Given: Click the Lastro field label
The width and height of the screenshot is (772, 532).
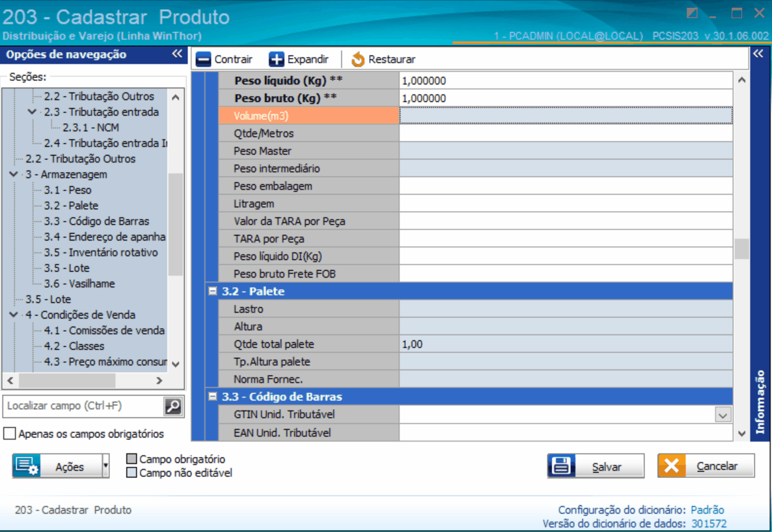Looking at the screenshot, I should [x=249, y=309].
